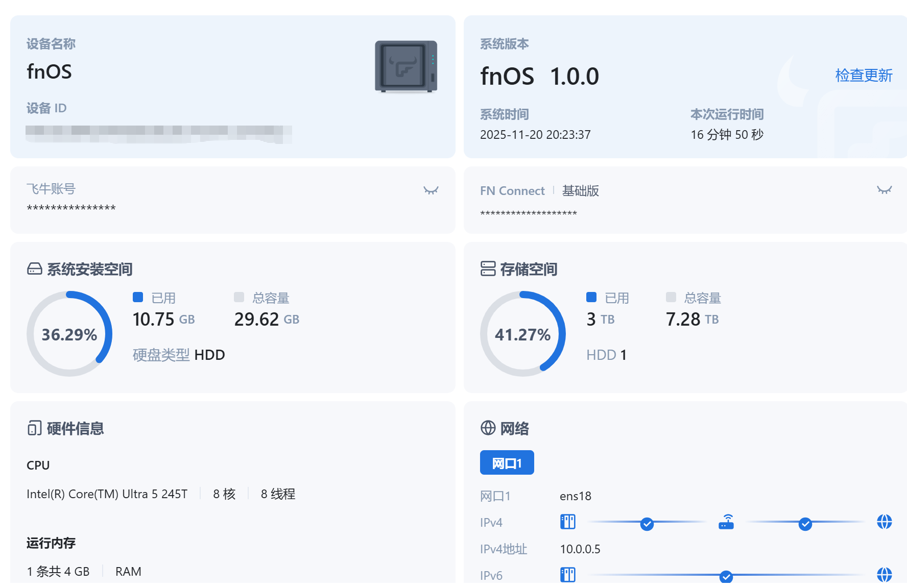Image resolution: width=907 pixels, height=588 pixels.
Task: Click the blue 已用 swatch in 系统安装空间
Action: click(138, 297)
